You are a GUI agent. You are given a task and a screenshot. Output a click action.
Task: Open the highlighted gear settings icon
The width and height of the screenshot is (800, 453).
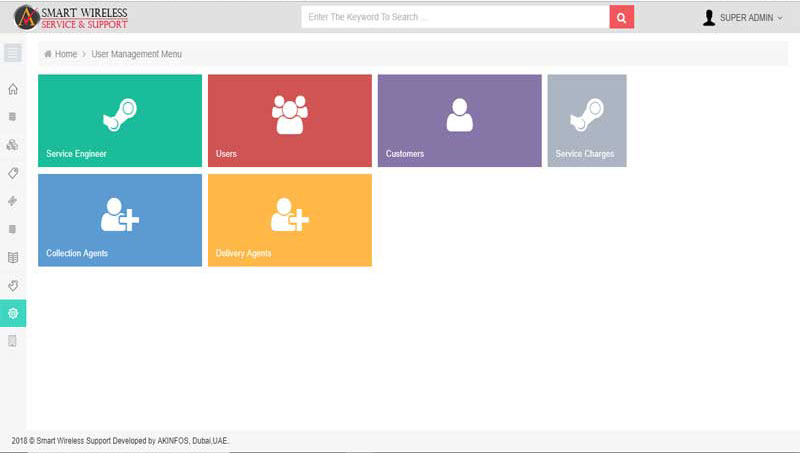coord(13,313)
